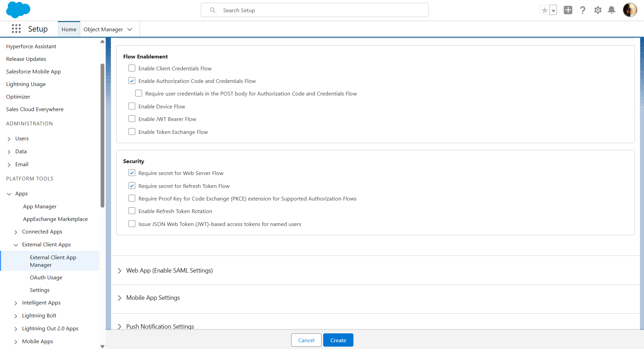View Notifications bell icon
This screenshot has width=644, height=349.
[611, 10]
